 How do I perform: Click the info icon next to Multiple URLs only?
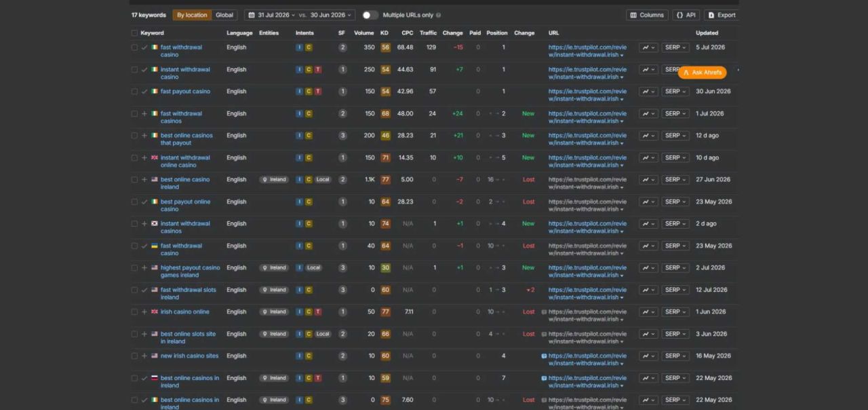pyautogui.click(x=438, y=15)
